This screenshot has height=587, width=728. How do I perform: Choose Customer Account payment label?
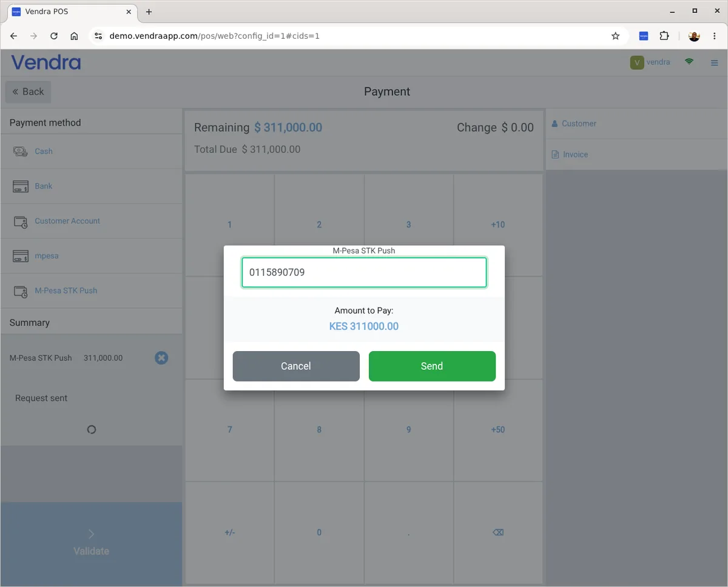[67, 221]
